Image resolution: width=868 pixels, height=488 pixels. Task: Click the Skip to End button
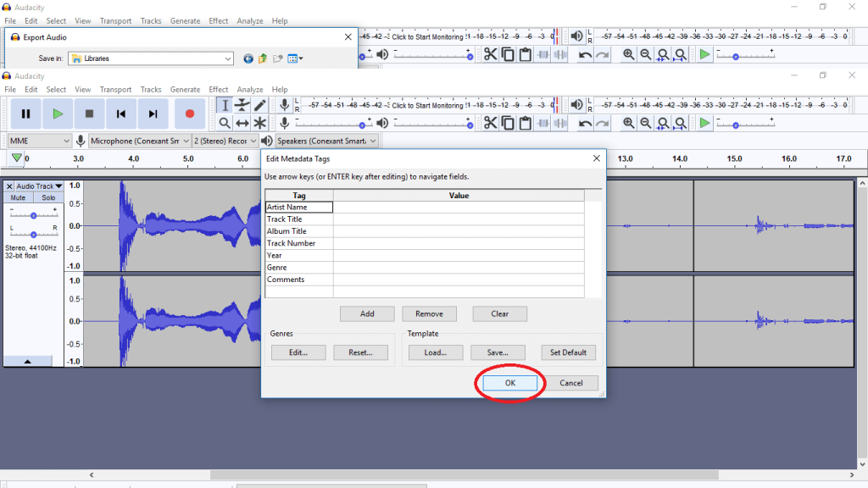pyautogui.click(x=153, y=114)
